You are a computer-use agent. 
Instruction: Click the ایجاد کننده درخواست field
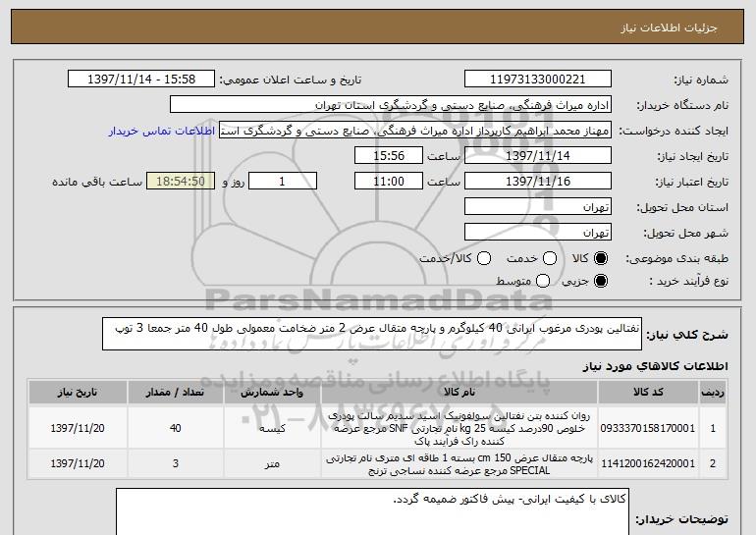pyautogui.click(x=415, y=131)
